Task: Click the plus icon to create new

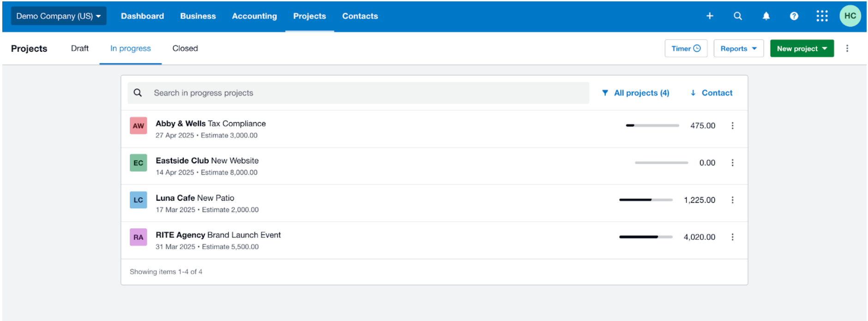Action: pyautogui.click(x=710, y=16)
